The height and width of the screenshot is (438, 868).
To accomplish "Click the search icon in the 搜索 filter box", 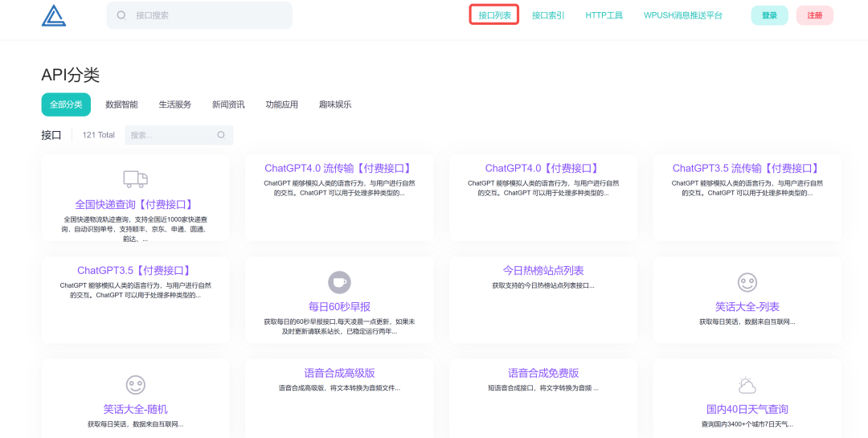I will (x=221, y=134).
